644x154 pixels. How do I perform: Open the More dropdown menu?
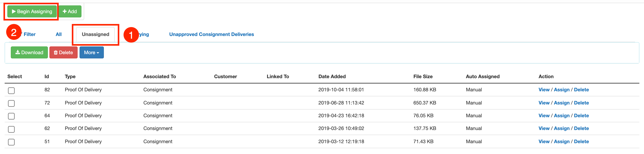(92, 52)
